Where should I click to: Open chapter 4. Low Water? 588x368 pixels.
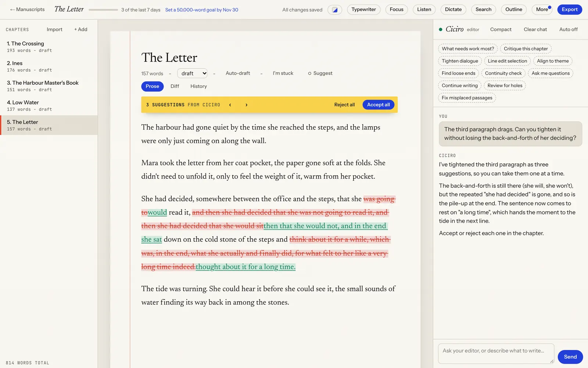point(49,106)
